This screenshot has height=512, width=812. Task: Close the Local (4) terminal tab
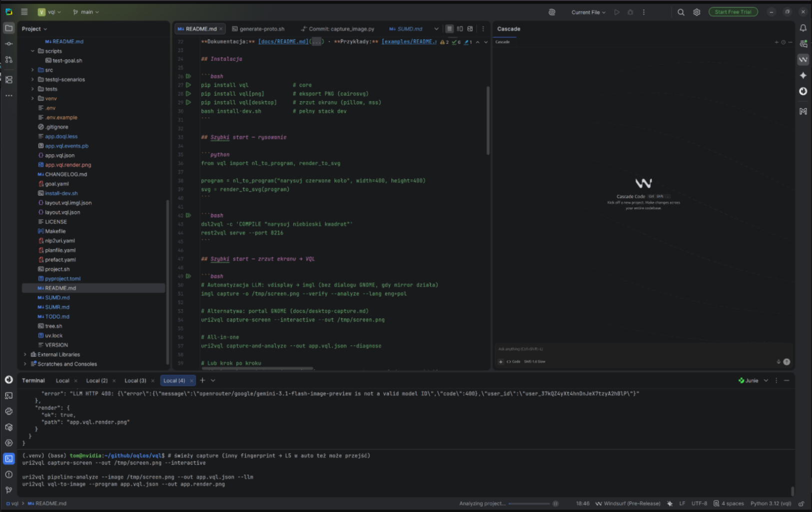tap(191, 381)
